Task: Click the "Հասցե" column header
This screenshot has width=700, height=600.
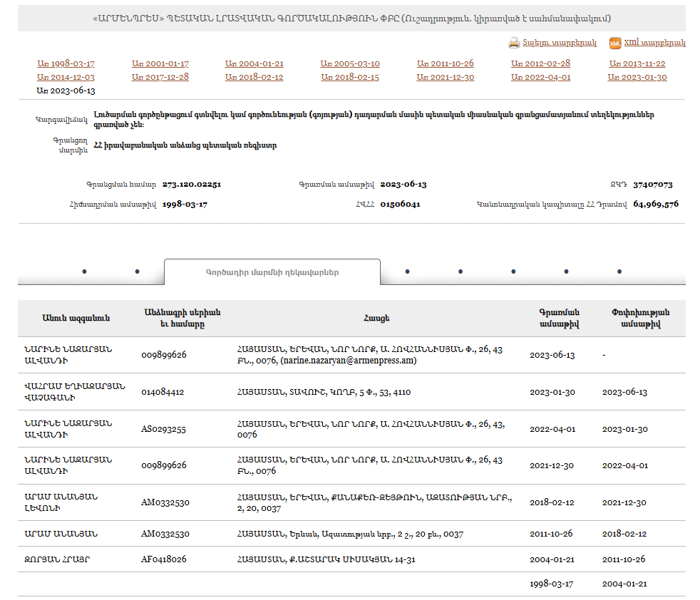Action: (x=382, y=319)
